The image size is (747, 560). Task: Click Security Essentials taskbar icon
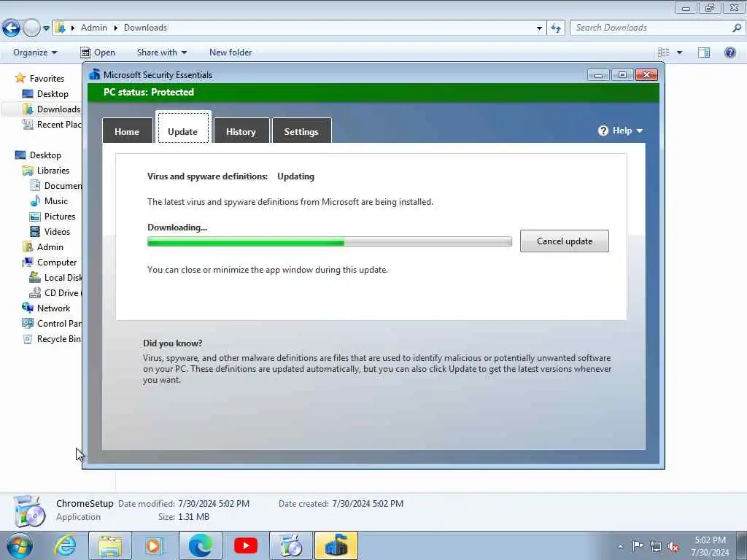[336, 545]
